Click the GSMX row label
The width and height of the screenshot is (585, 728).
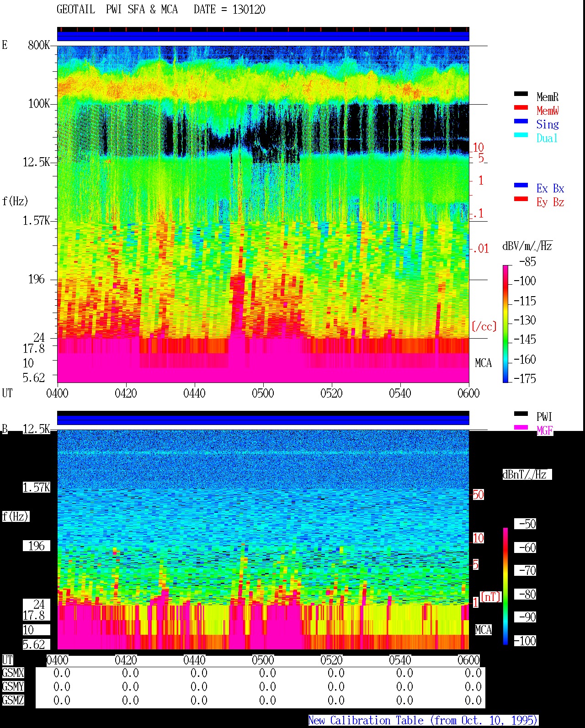13,673
